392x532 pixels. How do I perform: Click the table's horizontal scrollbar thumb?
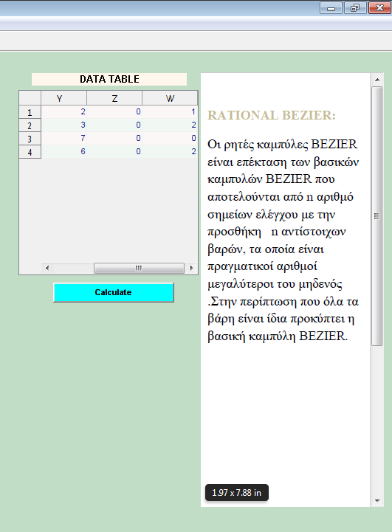coord(139,268)
